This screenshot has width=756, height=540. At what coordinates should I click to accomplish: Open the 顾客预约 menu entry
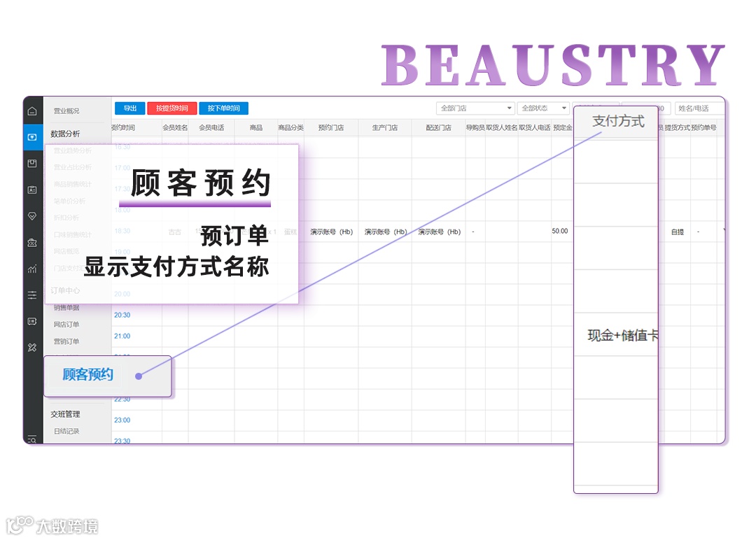click(x=87, y=374)
